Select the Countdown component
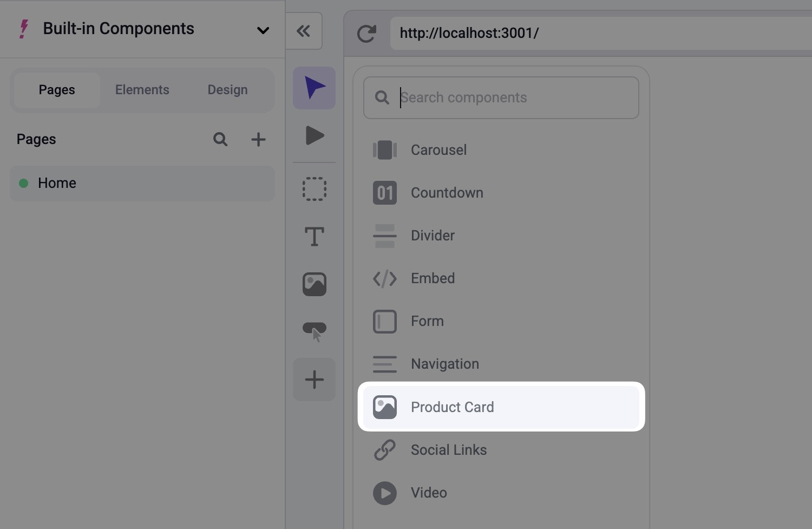Viewport: 812px width, 529px height. coord(447,193)
